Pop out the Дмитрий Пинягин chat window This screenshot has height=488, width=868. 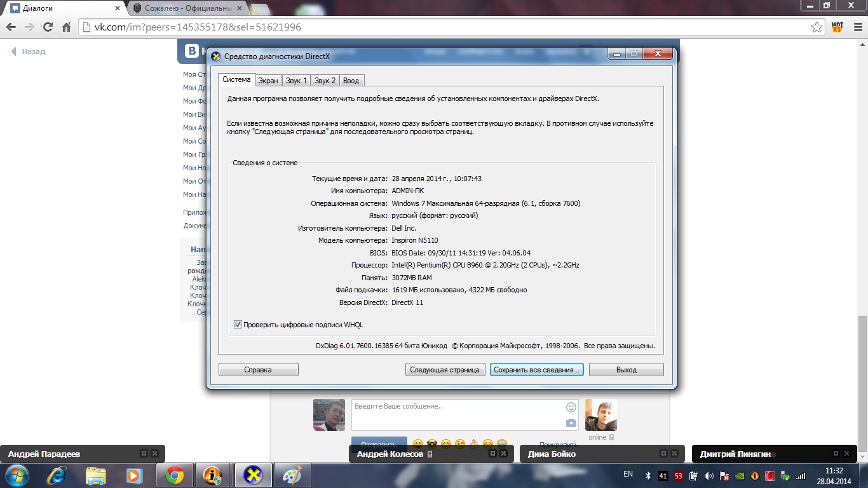[x=836, y=454]
